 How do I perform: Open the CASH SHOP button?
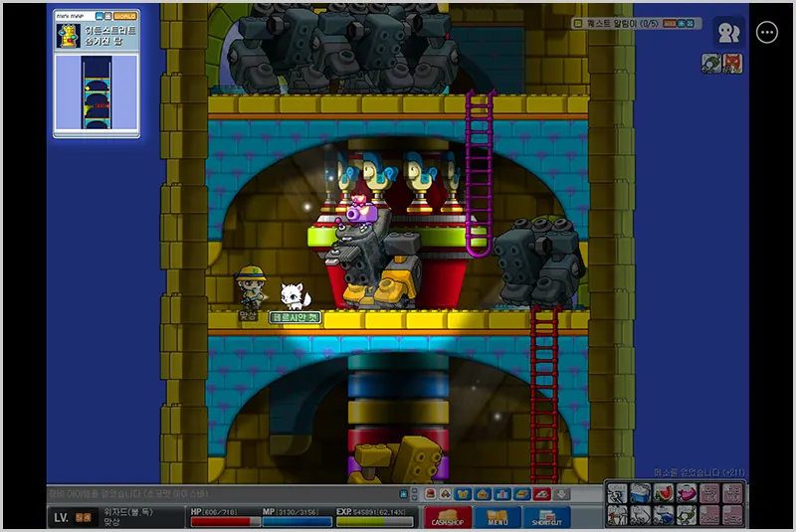tap(448, 517)
